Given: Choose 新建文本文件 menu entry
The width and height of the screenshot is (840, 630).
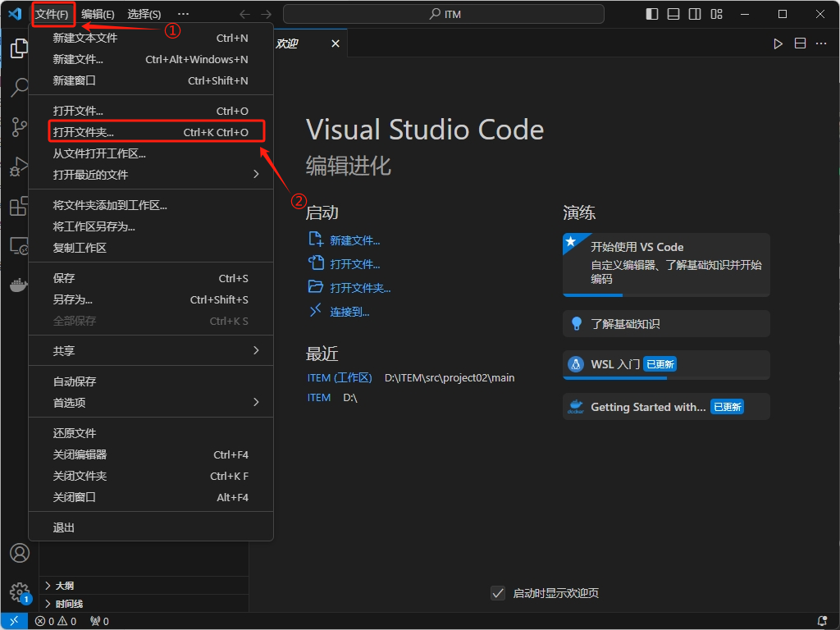Looking at the screenshot, I should coord(151,38).
